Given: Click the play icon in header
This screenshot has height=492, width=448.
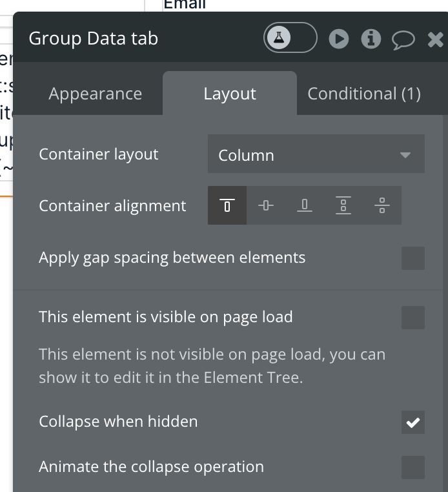Looking at the screenshot, I should (338, 39).
